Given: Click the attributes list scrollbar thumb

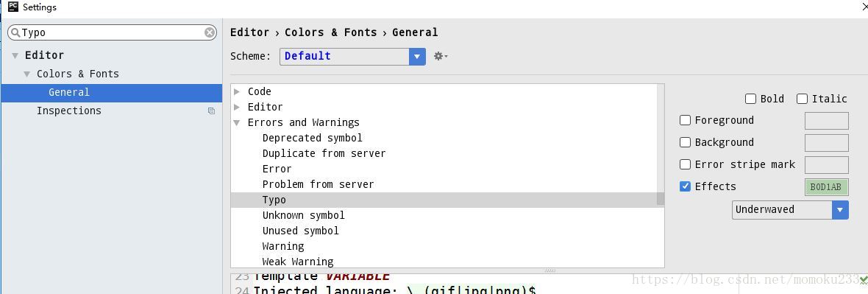Looking at the screenshot, I should [661, 199].
